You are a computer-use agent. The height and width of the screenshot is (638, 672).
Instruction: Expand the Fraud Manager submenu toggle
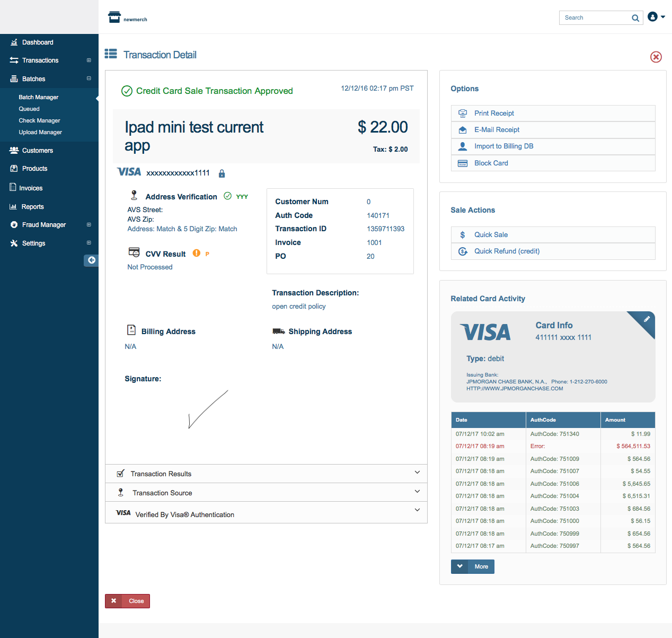pos(89,225)
